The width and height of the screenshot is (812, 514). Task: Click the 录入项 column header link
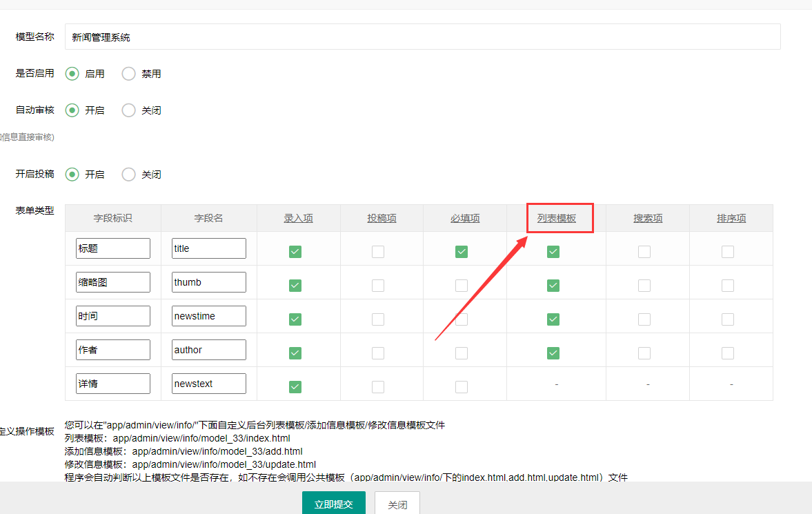(x=298, y=219)
